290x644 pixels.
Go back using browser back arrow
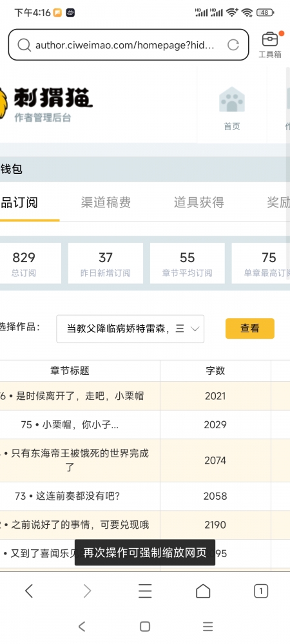[x=29, y=591]
